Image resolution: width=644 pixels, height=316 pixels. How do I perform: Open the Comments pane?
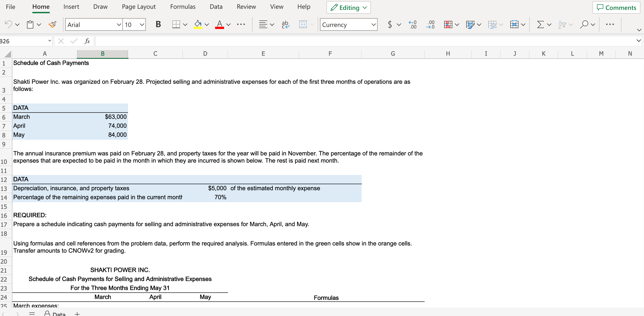click(x=616, y=7)
